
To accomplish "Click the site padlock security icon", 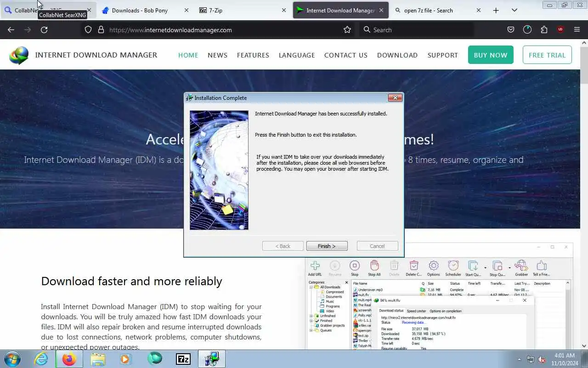I will click(x=101, y=29).
